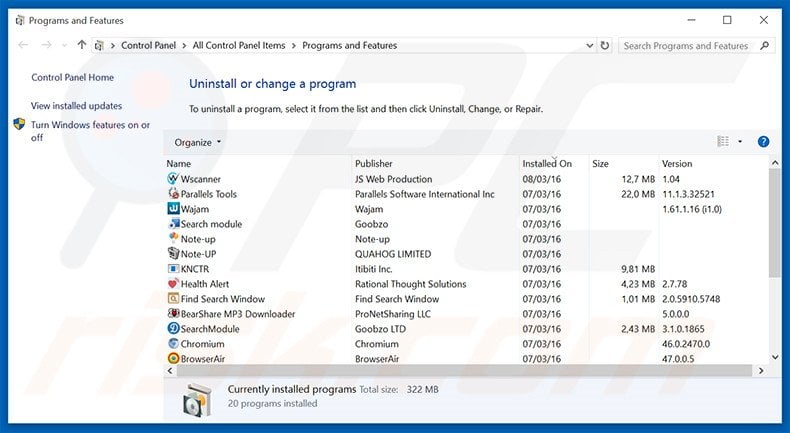Select the Wajam program name

click(194, 209)
